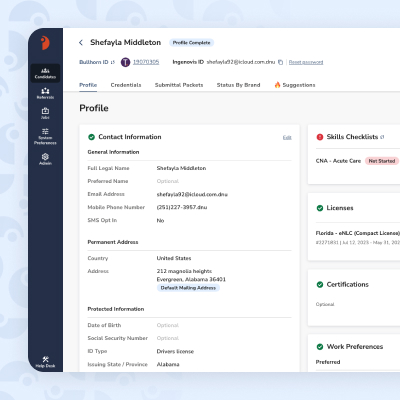Edit the Contact Information section

pos(287,137)
